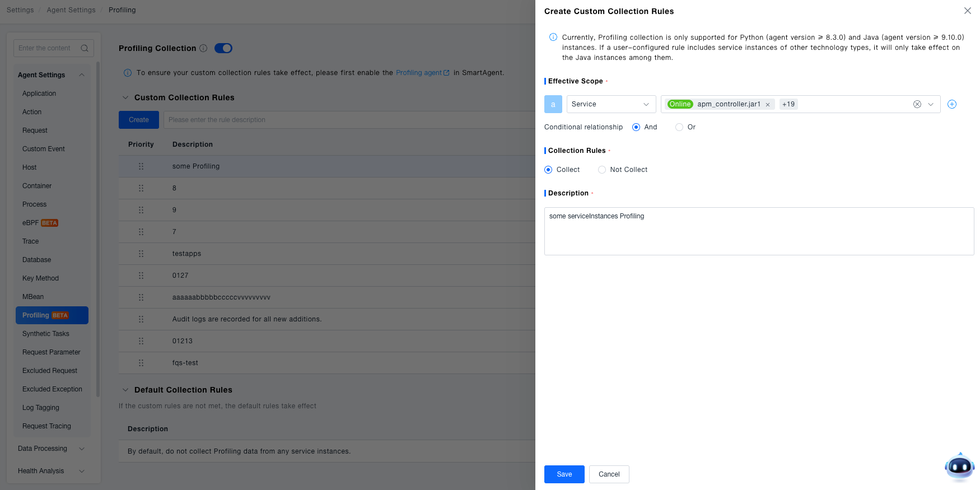
Task: Grab the drag handle for some Profiling row
Action: pyautogui.click(x=141, y=166)
